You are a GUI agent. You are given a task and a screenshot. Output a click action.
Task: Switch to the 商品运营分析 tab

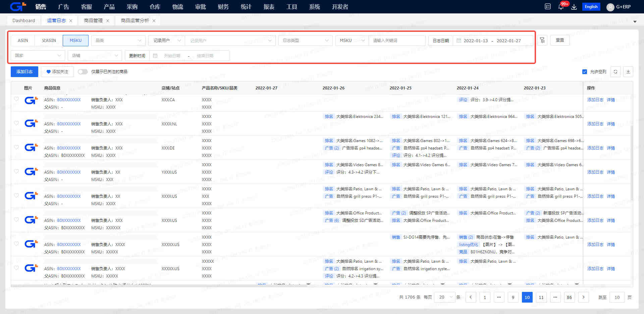[135, 20]
